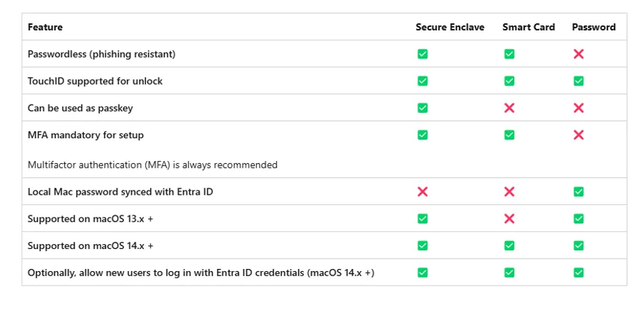Click Password red X for MFA mandatory row

point(579,135)
